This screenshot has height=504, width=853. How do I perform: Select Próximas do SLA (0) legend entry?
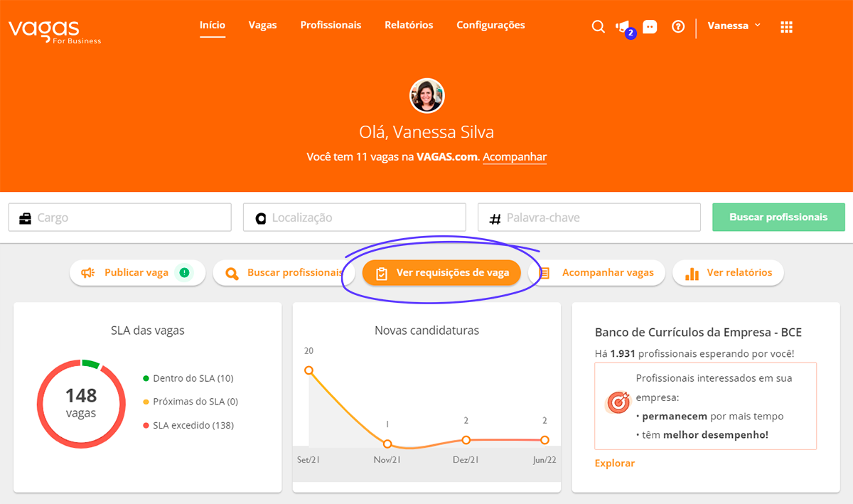(x=191, y=402)
